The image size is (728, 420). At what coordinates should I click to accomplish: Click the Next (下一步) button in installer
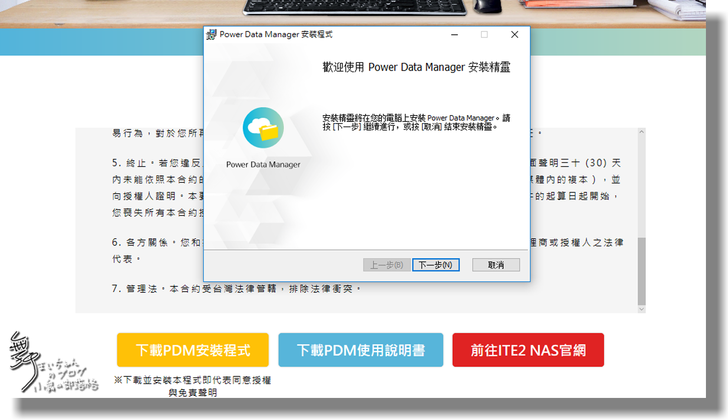click(436, 265)
